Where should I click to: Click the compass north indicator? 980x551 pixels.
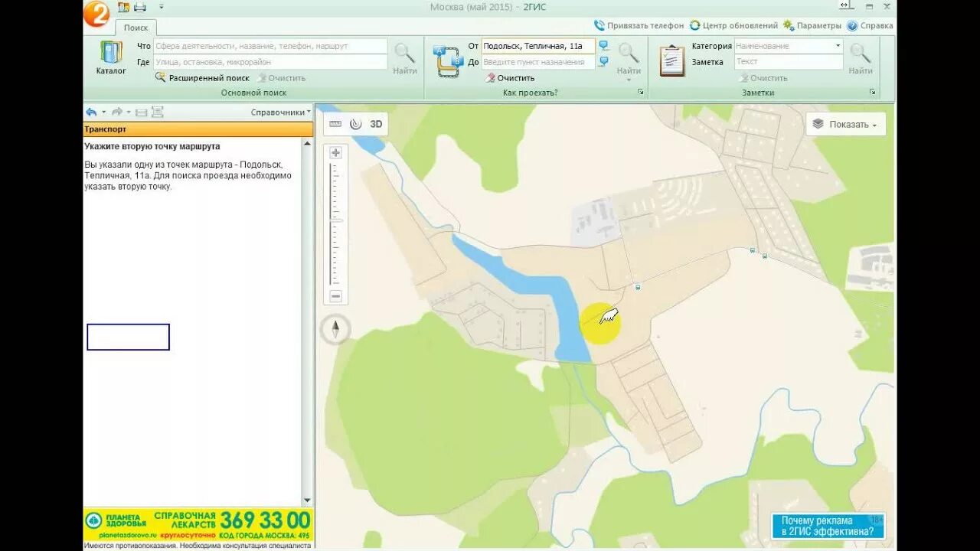[335, 329]
